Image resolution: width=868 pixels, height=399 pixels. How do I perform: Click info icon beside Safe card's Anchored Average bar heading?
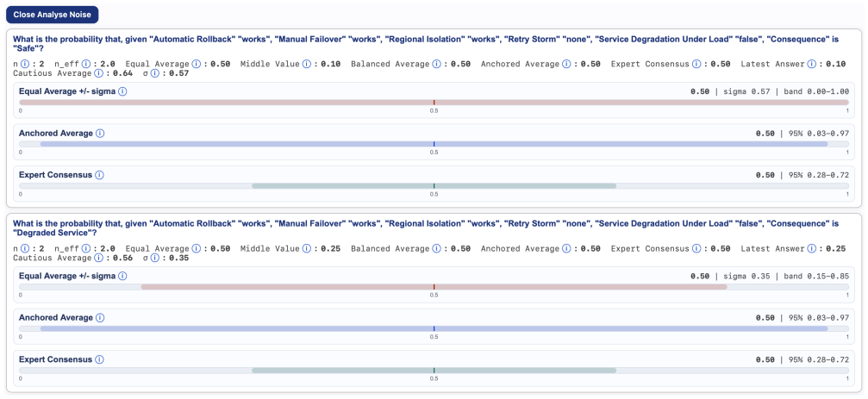point(100,134)
